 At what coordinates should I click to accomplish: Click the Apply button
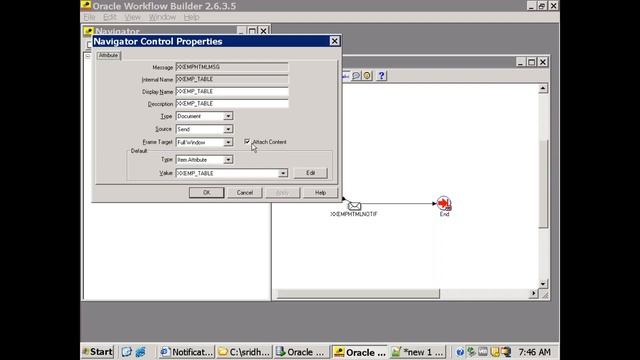[282, 193]
